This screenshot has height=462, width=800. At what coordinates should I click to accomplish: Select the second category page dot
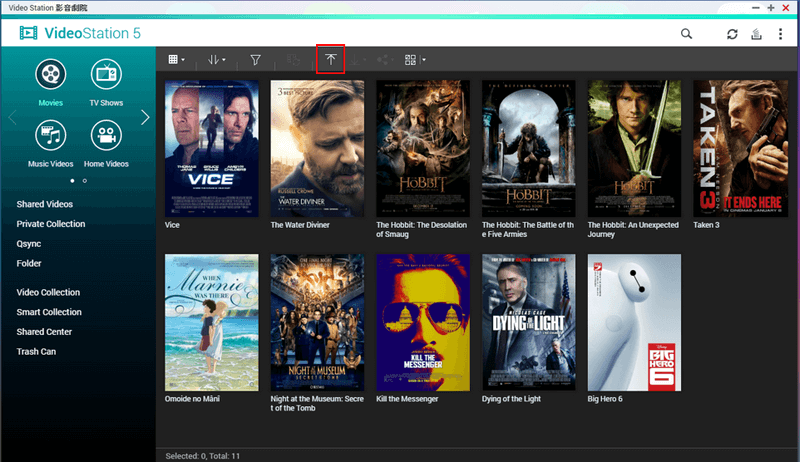(85, 181)
